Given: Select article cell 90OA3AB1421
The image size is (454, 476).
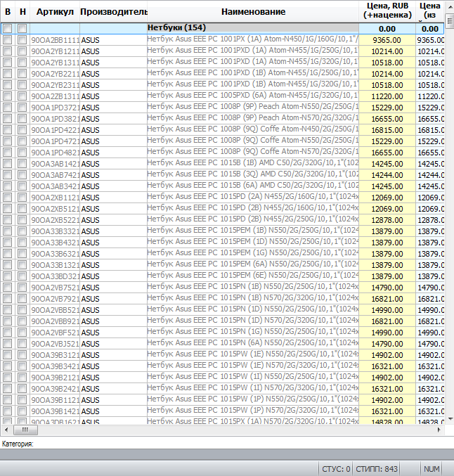Looking at the screenshot, I should (x=55, y=164).
